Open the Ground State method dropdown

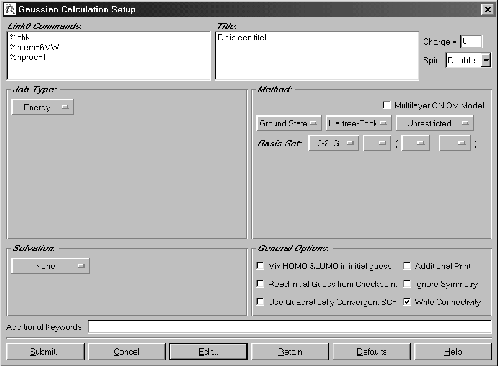click(x=289, y=123)
